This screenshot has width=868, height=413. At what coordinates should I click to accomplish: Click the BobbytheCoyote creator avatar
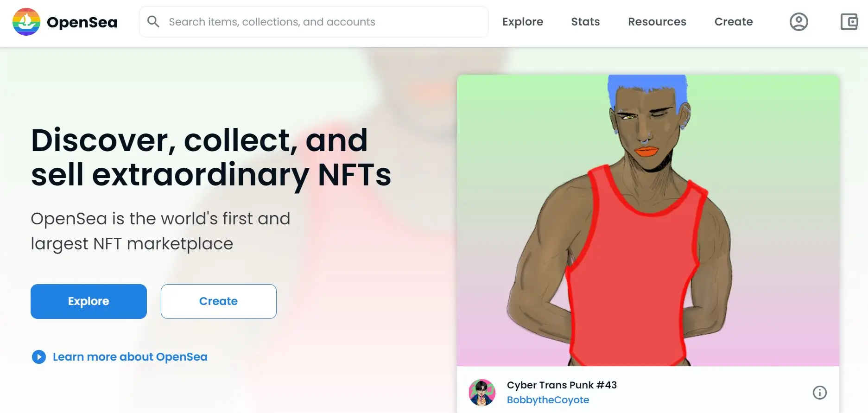point(482,392)
